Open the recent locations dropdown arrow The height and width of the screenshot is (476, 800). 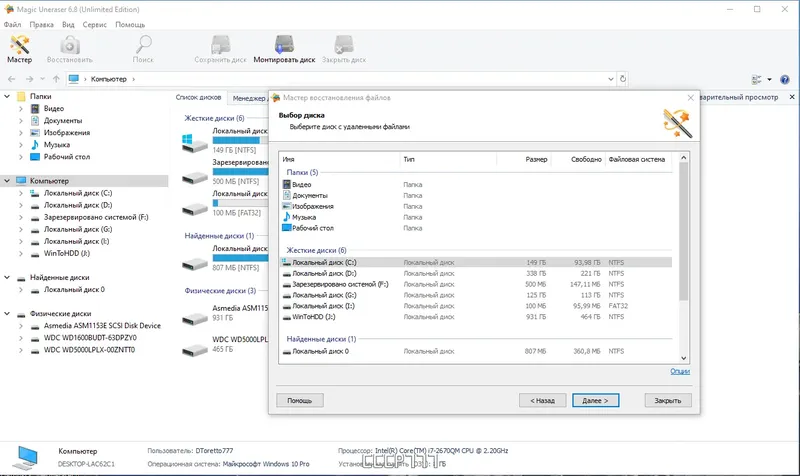click(42, 79)
